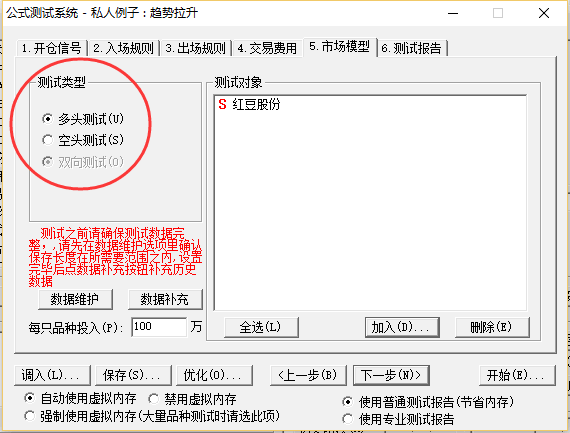Close the 公式测试系统 window
This screenshot has width=570, height=433.
click(x=544, y=13)
